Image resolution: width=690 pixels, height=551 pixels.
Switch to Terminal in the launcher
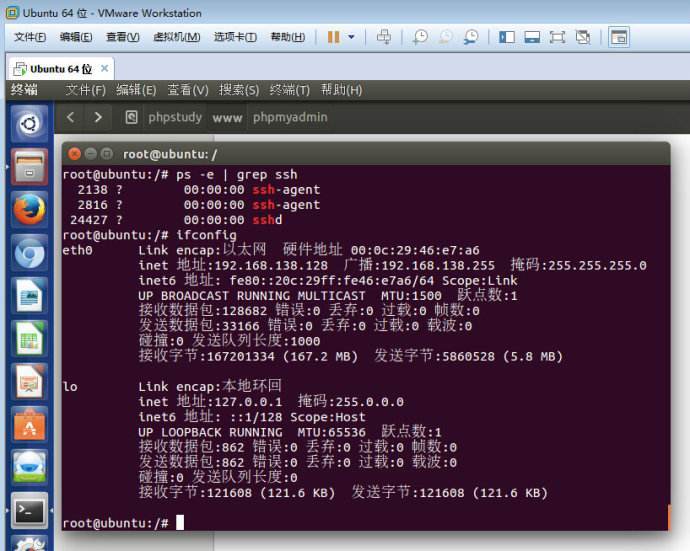[29, 511]
